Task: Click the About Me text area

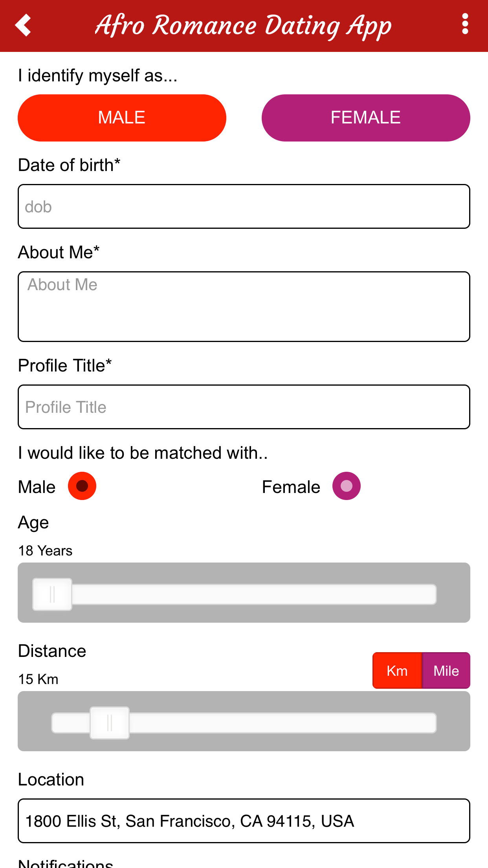Action: tap(244, 306)
